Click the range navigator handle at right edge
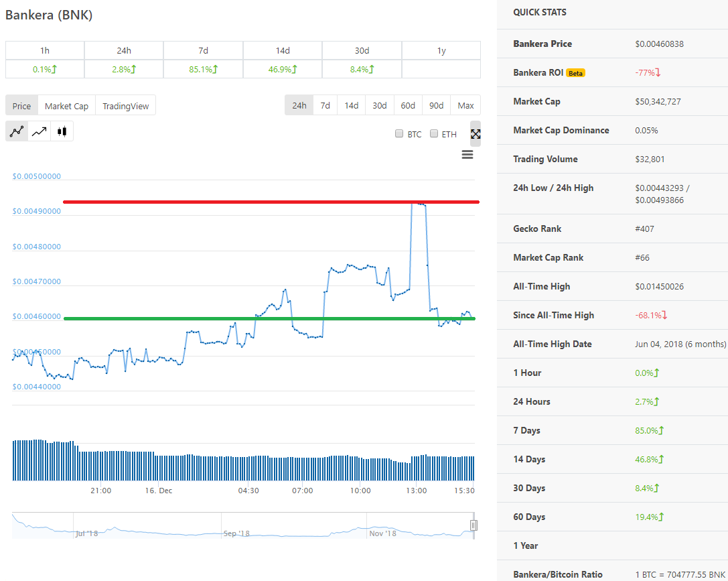Image resolution: width=728 pixels, height=581 pixels. click(474, 525)
